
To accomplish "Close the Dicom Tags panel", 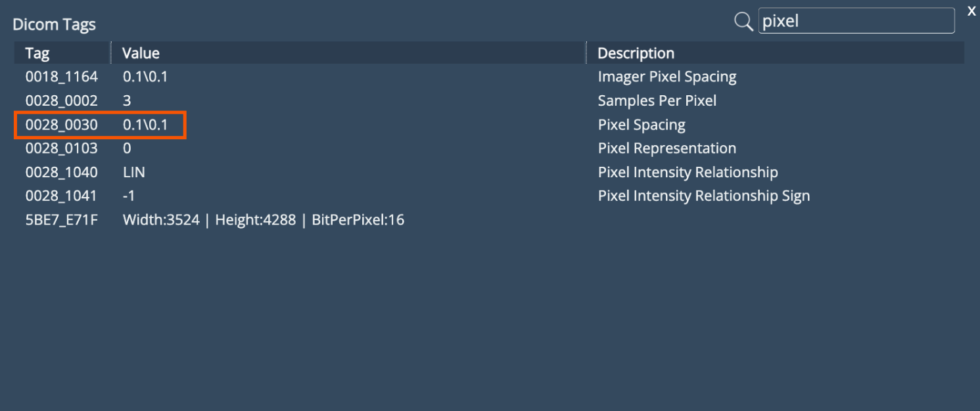I will [971, 11].
